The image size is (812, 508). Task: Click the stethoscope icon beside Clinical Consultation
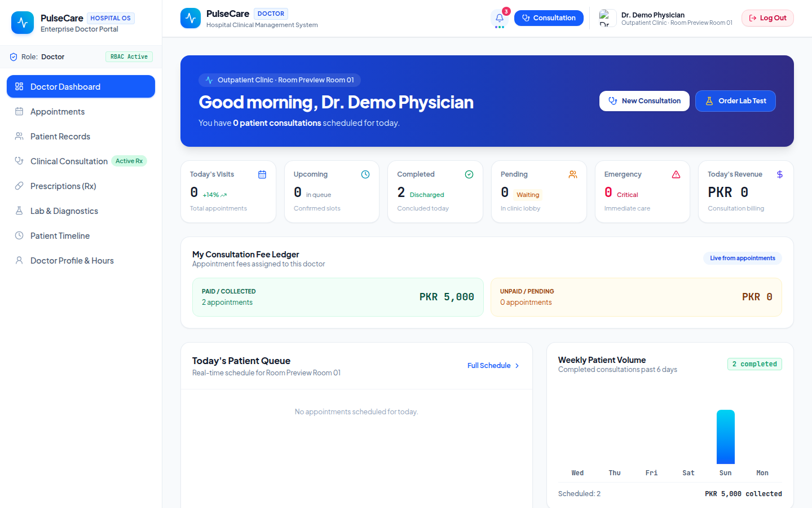(x=19, y=161)
